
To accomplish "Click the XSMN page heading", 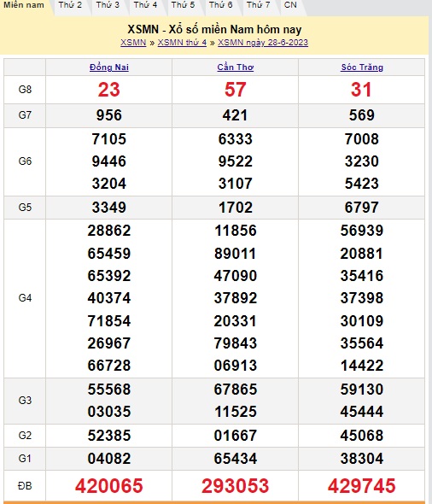I will [x=214, y=30].
